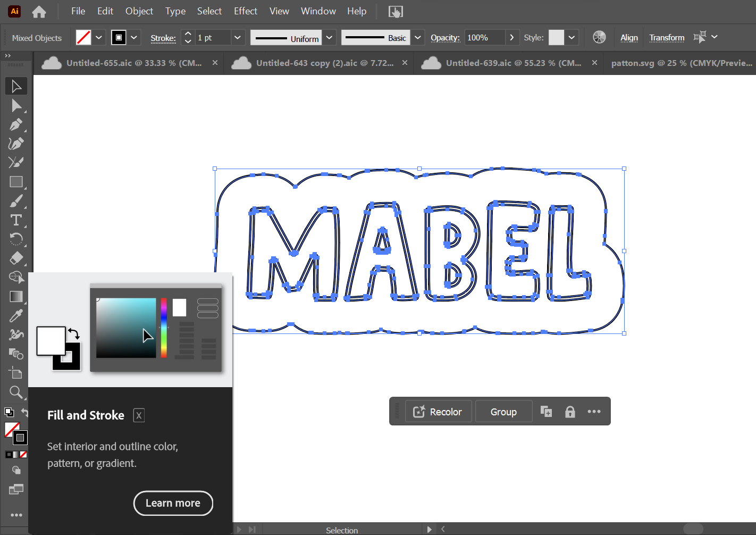Click the Opacity value field
The height and width of the screenshot is (535, 756).
484,38
